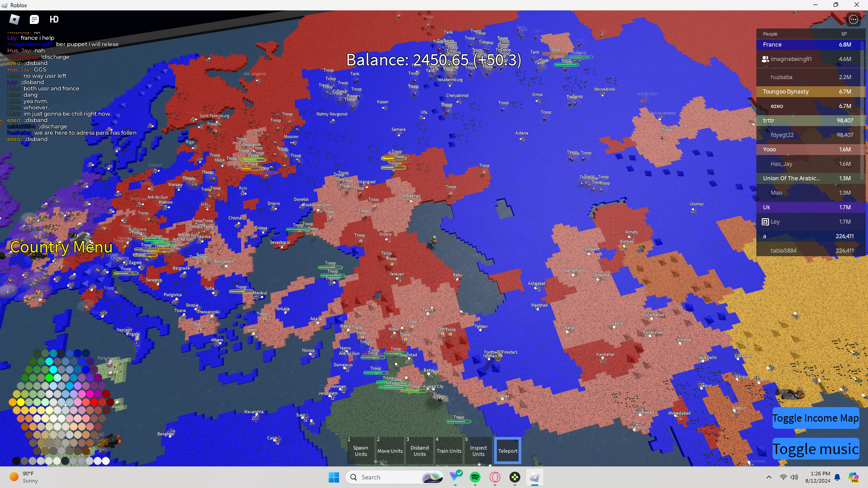Click the Copilot preview tray icon
This screenshot has width=868, height=488.
[x=853, y=477]
